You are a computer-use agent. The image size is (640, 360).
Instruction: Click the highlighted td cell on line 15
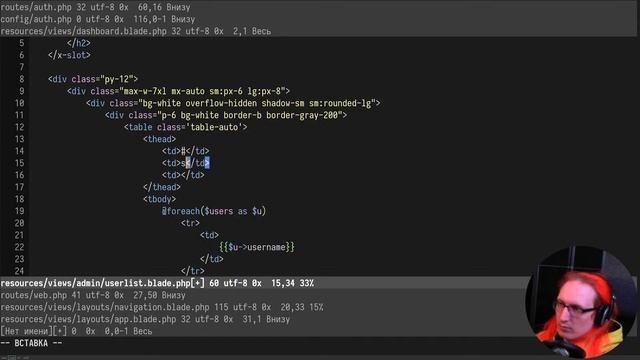186,163
